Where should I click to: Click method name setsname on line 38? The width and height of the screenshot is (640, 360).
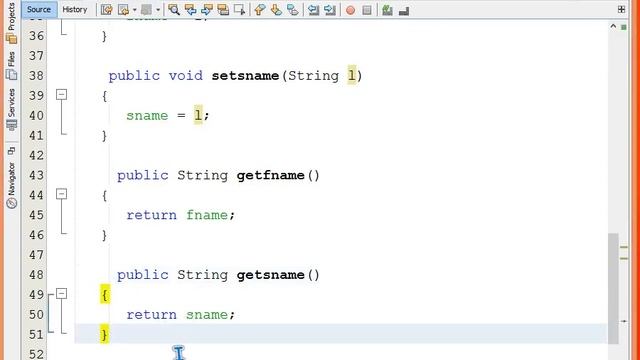point(245,76)
